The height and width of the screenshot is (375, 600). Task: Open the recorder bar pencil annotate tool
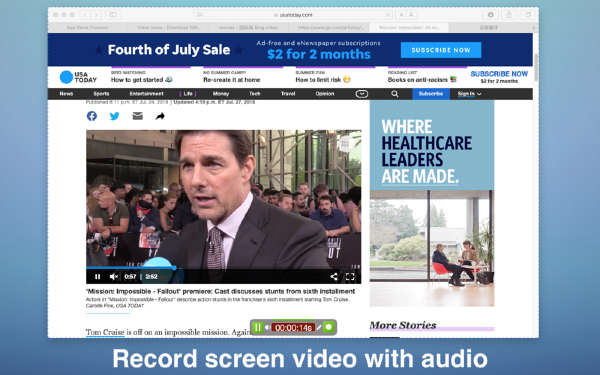319,327
